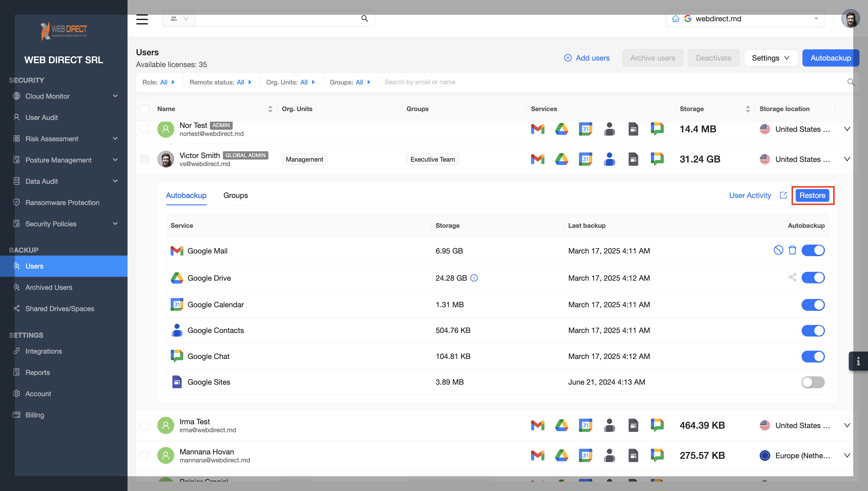The height and width of the screenshot is (491, 868).
Task: Switch to the Groups tab
Action: pyautogui.click(x=235, y=195)
